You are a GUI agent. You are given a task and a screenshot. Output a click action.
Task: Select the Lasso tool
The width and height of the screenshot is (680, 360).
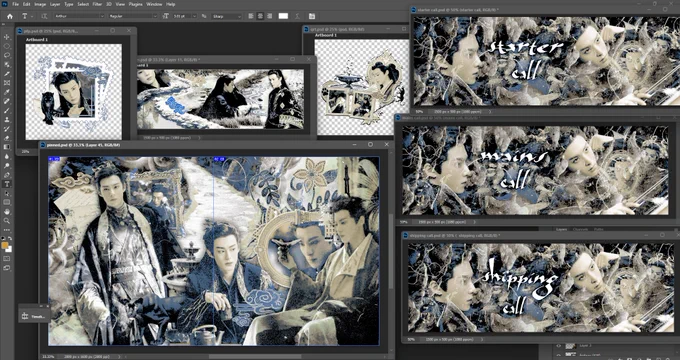tap(7, 55)
